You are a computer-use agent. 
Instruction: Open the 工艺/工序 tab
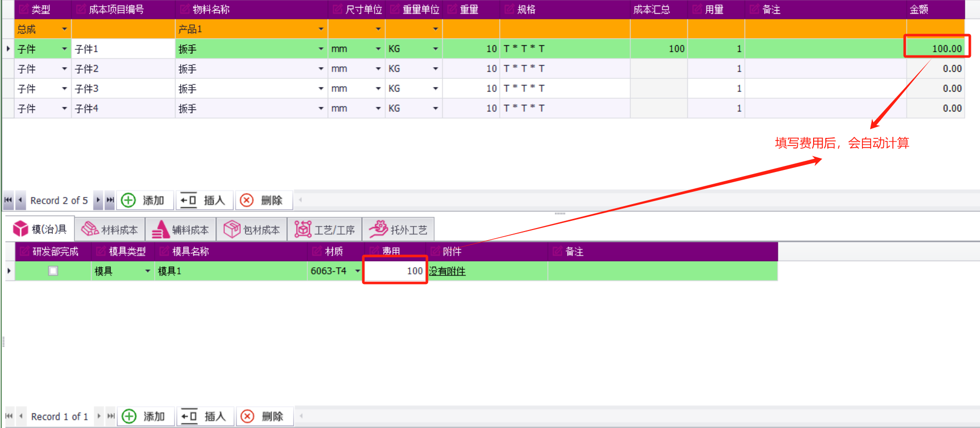pyautogui.click(x=325, y=230)
